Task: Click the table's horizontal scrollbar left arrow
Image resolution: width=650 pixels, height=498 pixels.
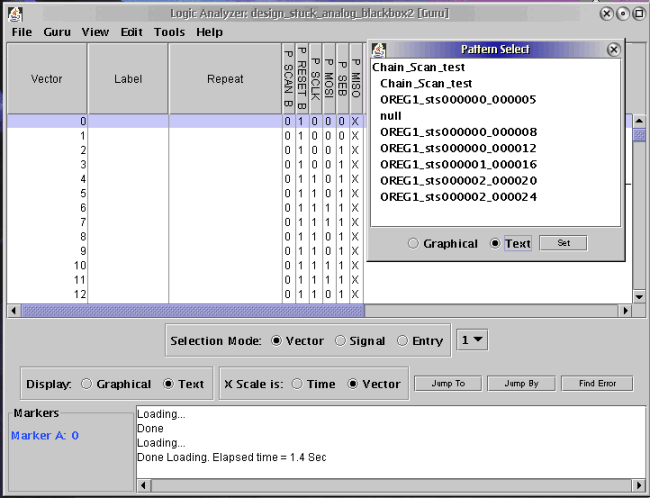Action: 13,310
